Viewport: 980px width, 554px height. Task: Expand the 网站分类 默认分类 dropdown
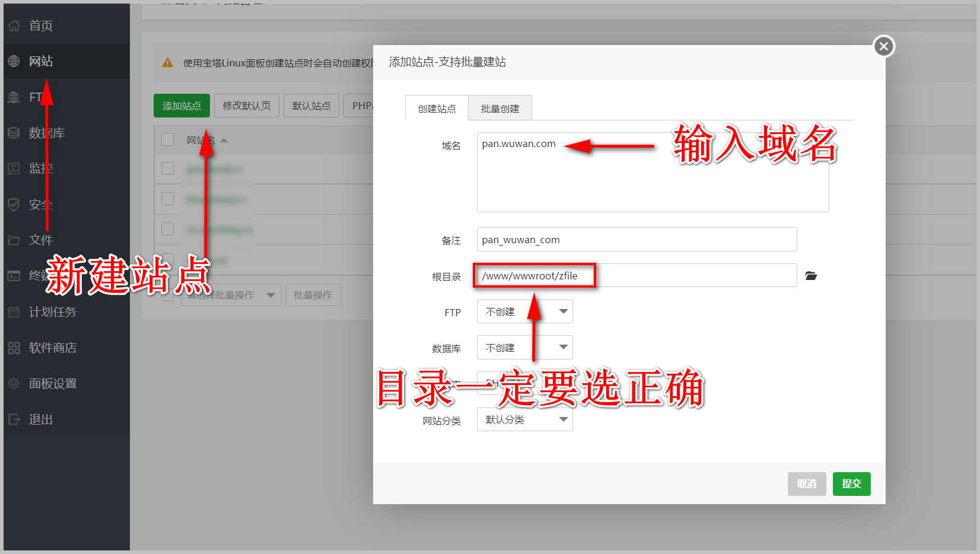(x=525, y=419)
